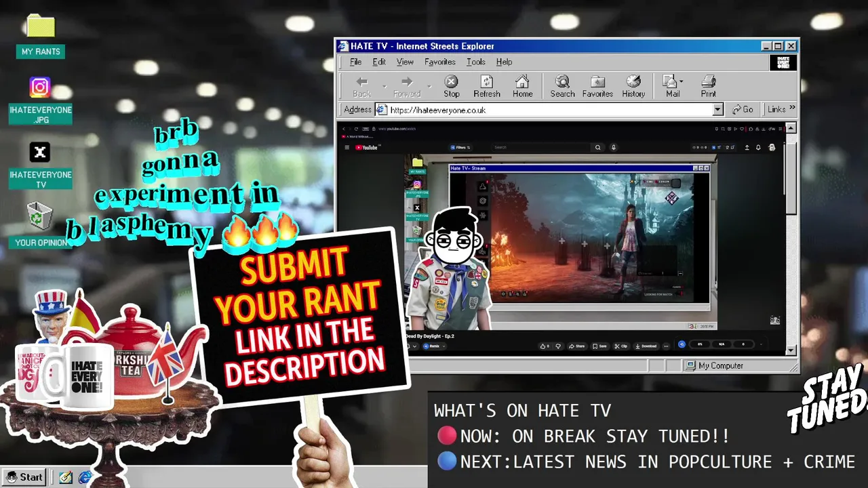Click the My Computer status bar zone
Viewport: 868px width, 488px height.
coord(738,365)
